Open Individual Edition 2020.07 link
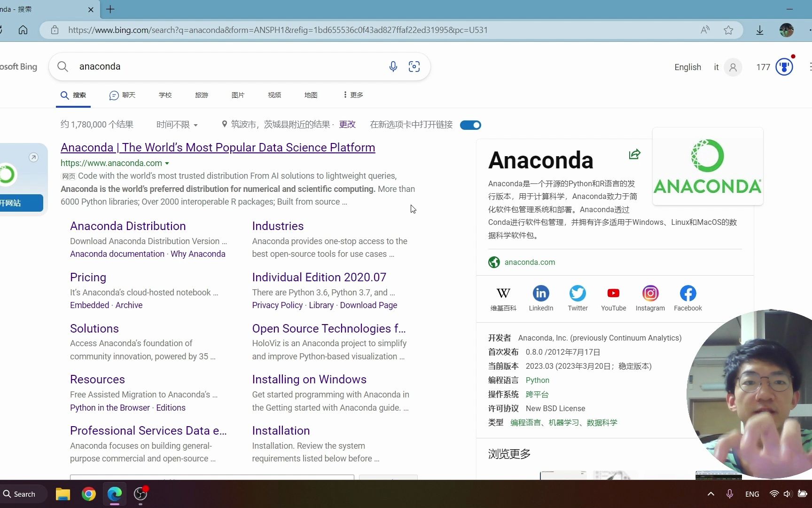 tap(319, 278)
